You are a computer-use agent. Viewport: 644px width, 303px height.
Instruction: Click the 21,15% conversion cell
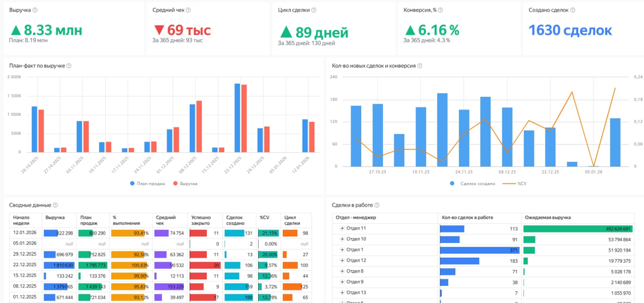coord(268,233)
